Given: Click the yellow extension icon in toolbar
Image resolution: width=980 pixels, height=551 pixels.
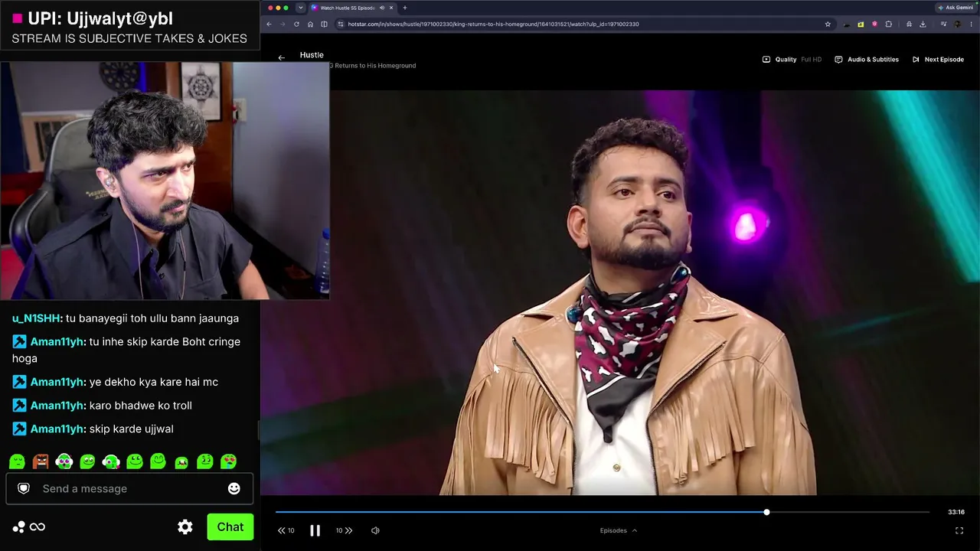Looking at the screenshot, I should tap(861, 24).
